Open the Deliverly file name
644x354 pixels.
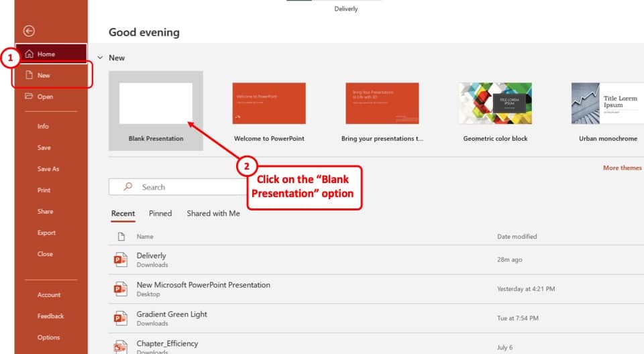tap(151, 255)
